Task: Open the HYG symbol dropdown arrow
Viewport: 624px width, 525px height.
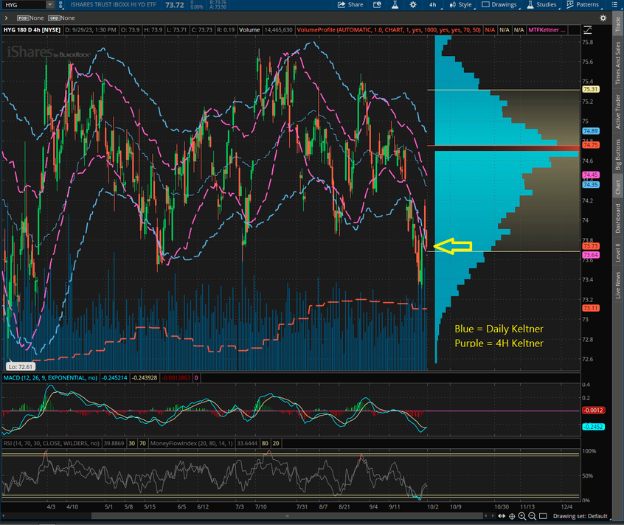Action: point(50,5)
